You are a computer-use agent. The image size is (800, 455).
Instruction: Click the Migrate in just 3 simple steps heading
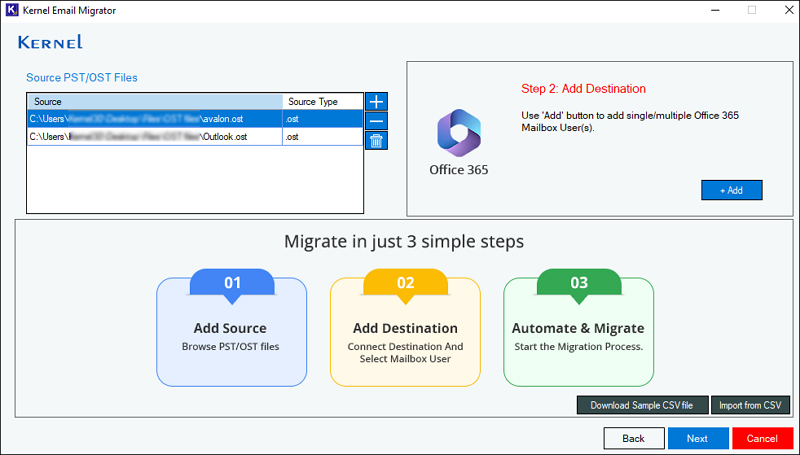tap(404, 241)
